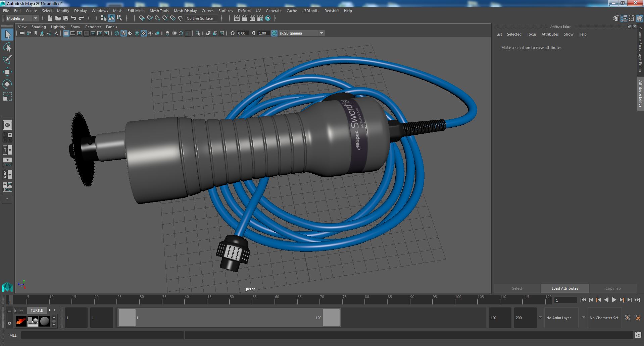
Task: Open the Redshift menu
Action: point(332,11)
